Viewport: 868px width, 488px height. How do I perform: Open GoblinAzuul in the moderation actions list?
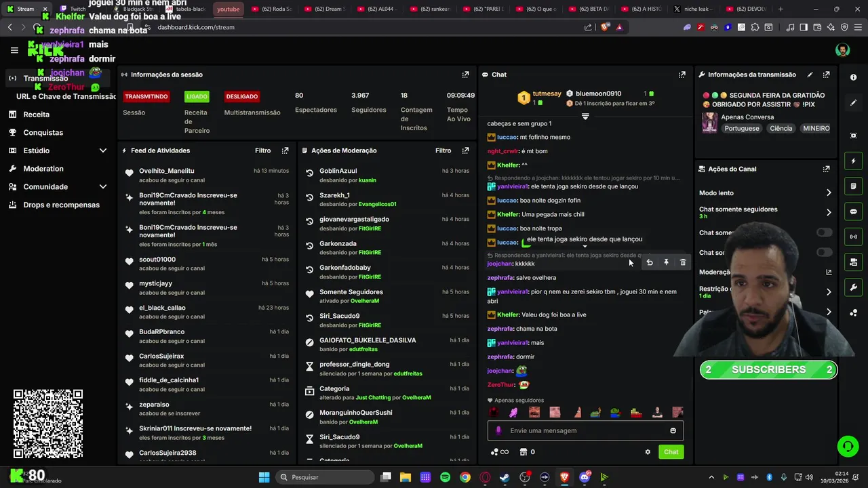click(338, 171)
